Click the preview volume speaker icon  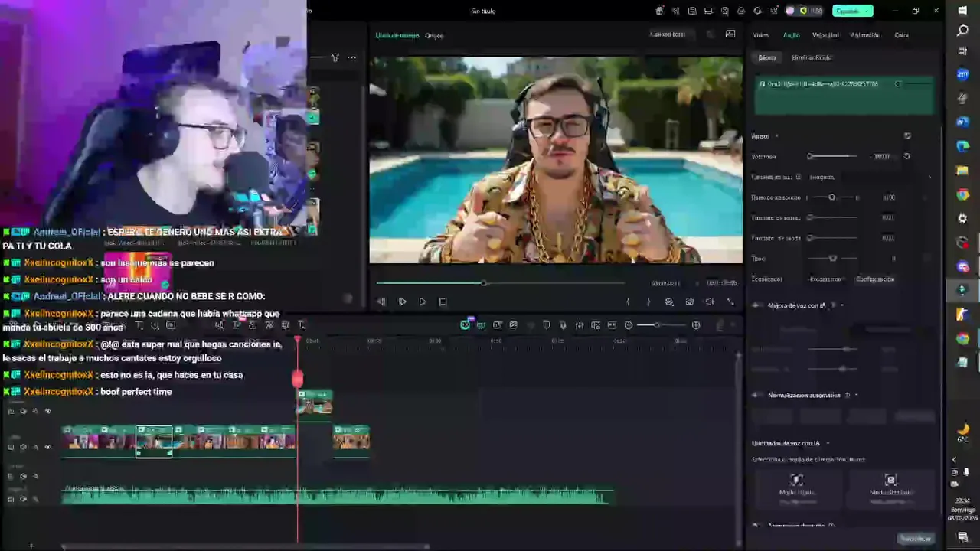click(x=710, y=302)
